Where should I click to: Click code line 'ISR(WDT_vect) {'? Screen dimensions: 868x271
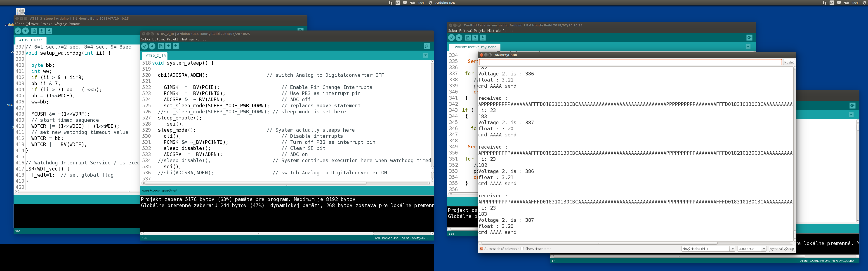pos(47,169)
